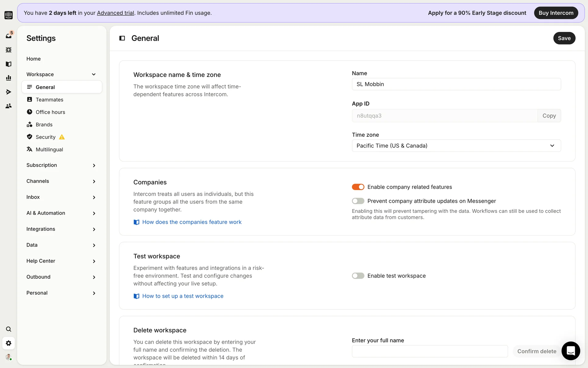Screen dimensions: 588x368
Task: Open the Reports bar chart icon
Action: coord(9,78)
